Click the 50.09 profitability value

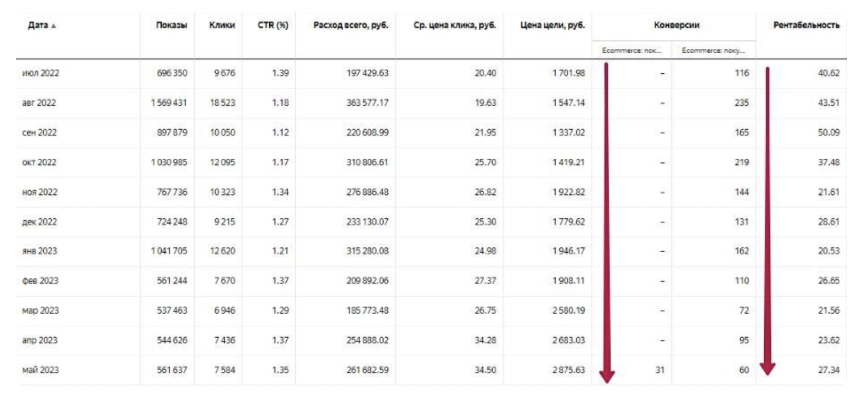(828, 132)
